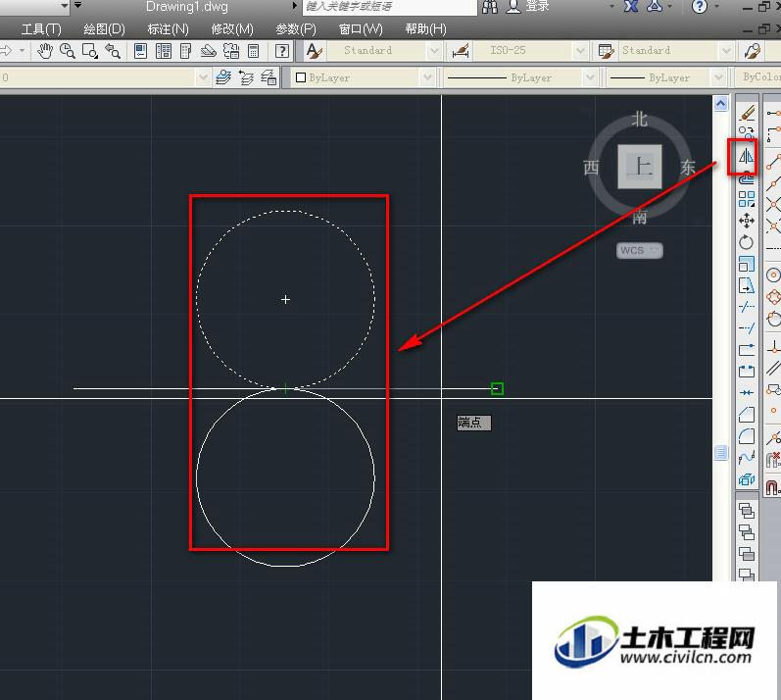This screenshot has width=781, height=700.
Task: Select the Erase tool
Action: tap(747, 113)
